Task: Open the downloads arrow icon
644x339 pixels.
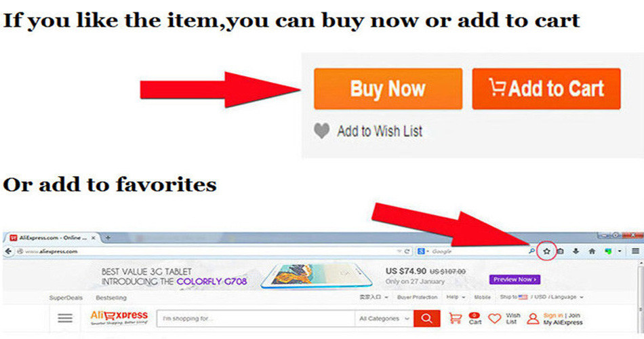Action: [576, 251]
